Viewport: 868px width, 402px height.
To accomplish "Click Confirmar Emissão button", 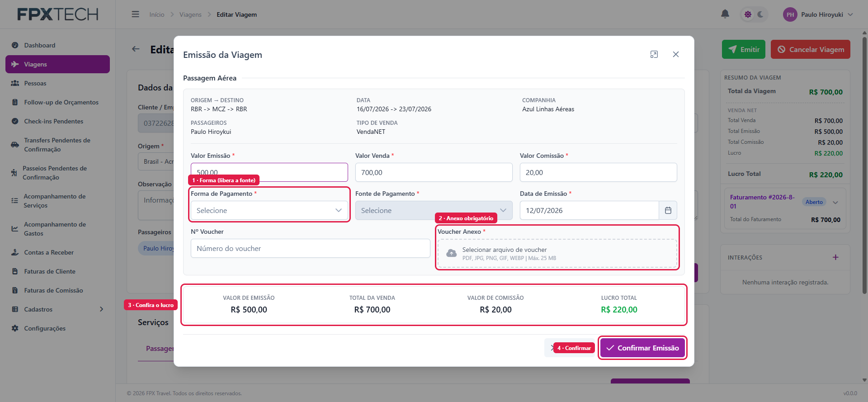I will 642,348.
